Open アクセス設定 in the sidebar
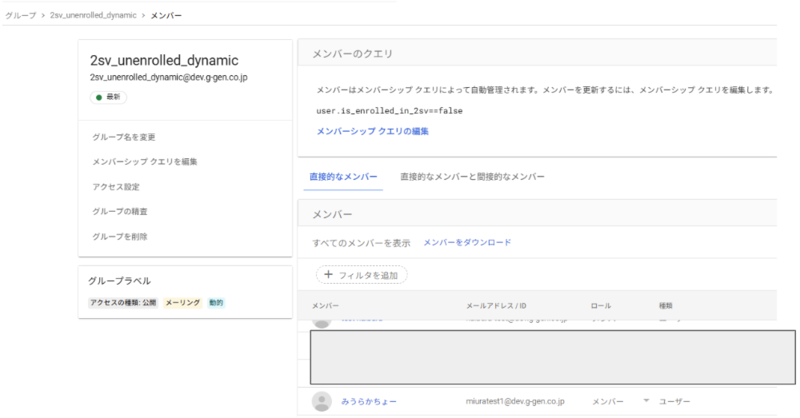800x418 pixels. pyautogui.click(x=116, y=186)
